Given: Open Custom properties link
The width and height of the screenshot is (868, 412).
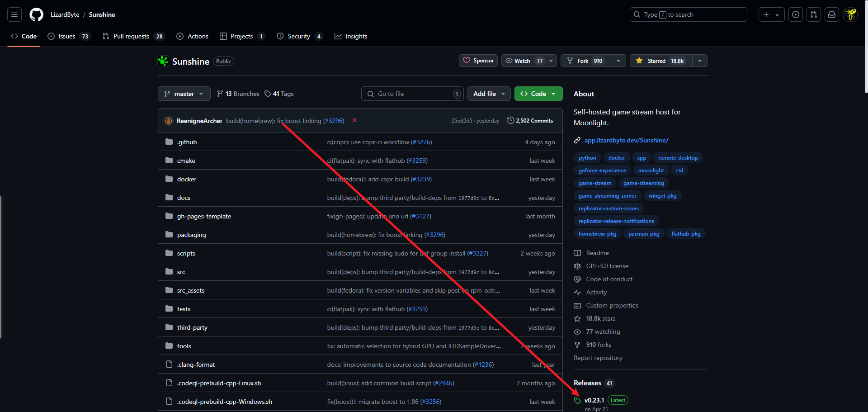Looking at the screenshot, I should (606, 305).
